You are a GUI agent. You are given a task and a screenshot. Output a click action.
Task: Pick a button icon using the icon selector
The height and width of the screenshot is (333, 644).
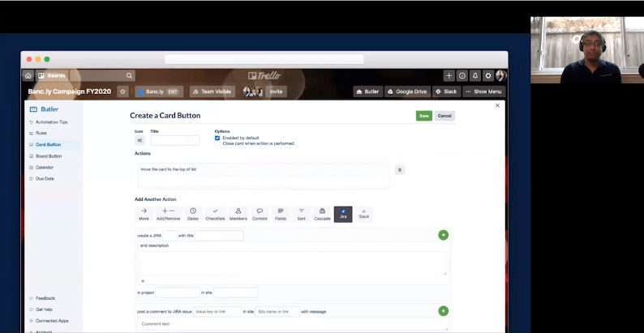click(x=140, y=140)
